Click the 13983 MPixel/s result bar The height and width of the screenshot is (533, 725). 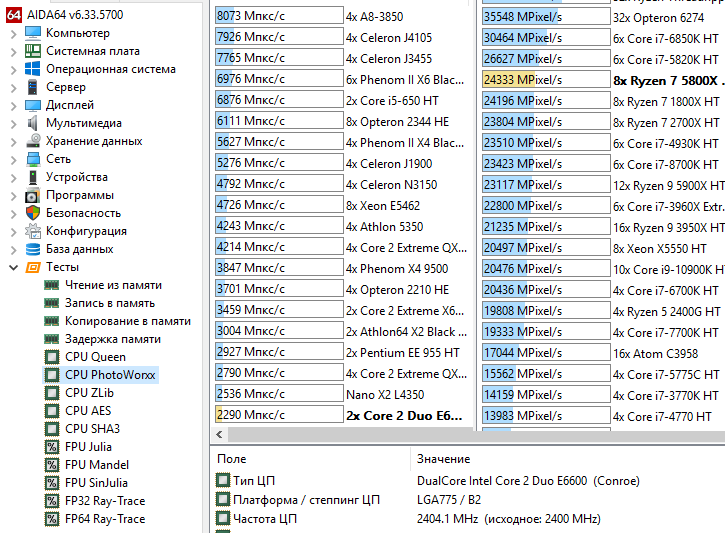click(546, 416)
